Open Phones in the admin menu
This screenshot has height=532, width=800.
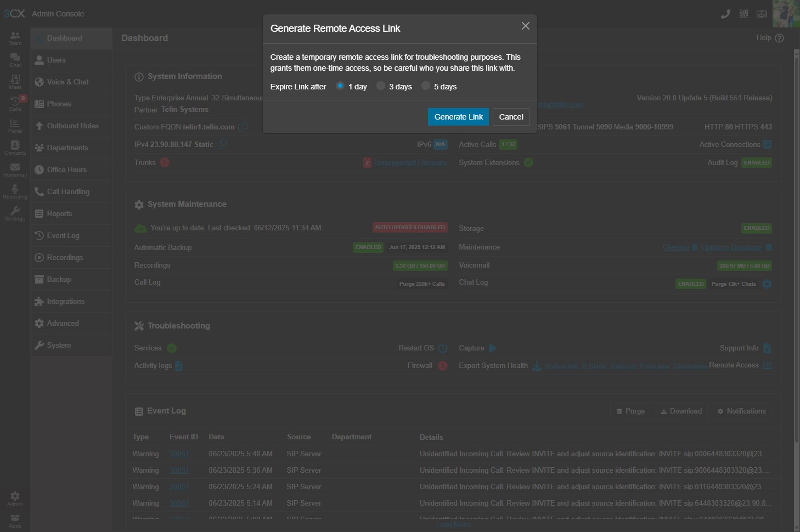pyautogui.click(x=71, y=104)
